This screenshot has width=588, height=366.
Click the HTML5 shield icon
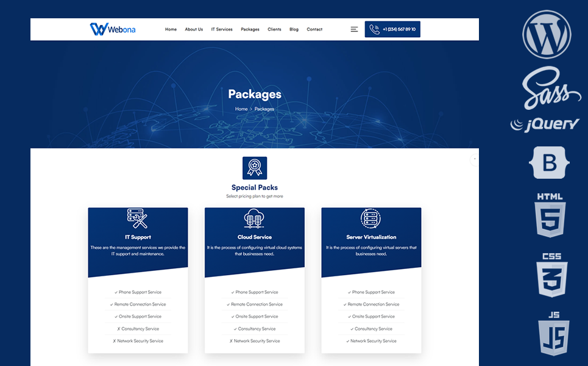(x=550, y=215)
